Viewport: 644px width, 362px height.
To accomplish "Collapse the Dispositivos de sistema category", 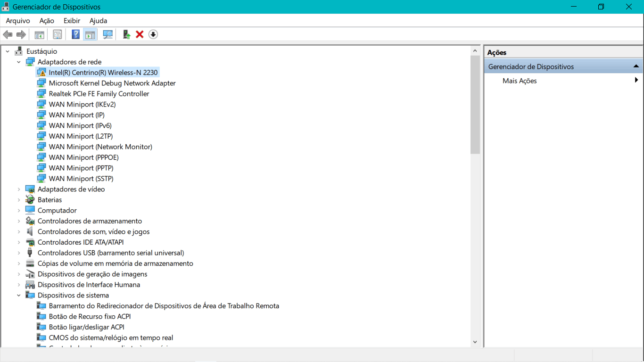I will pyautogui.click(x=19, y=295).
